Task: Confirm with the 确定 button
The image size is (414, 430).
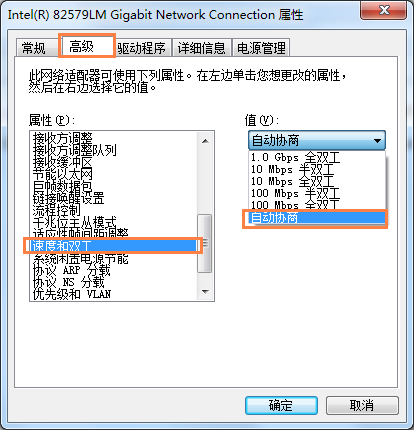Action: click(x=281, y=405)
